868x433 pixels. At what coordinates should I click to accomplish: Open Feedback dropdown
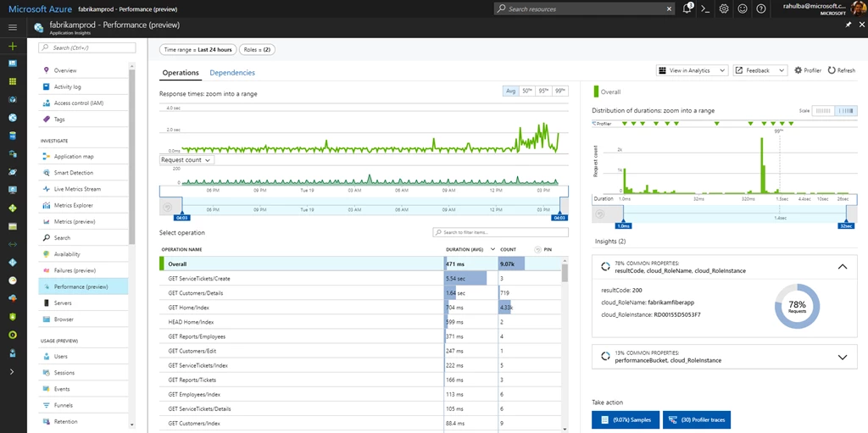[760, 70]
